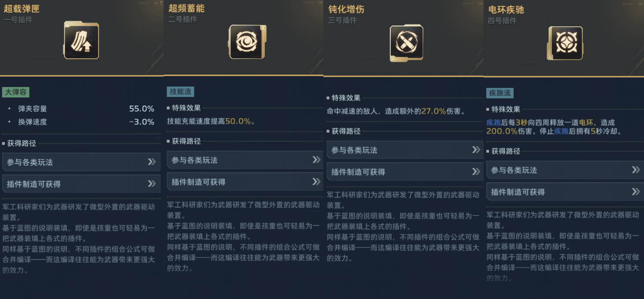644x299 pixels.
Task: Select the 疾跑流 tag label
Action: [500, 93]
